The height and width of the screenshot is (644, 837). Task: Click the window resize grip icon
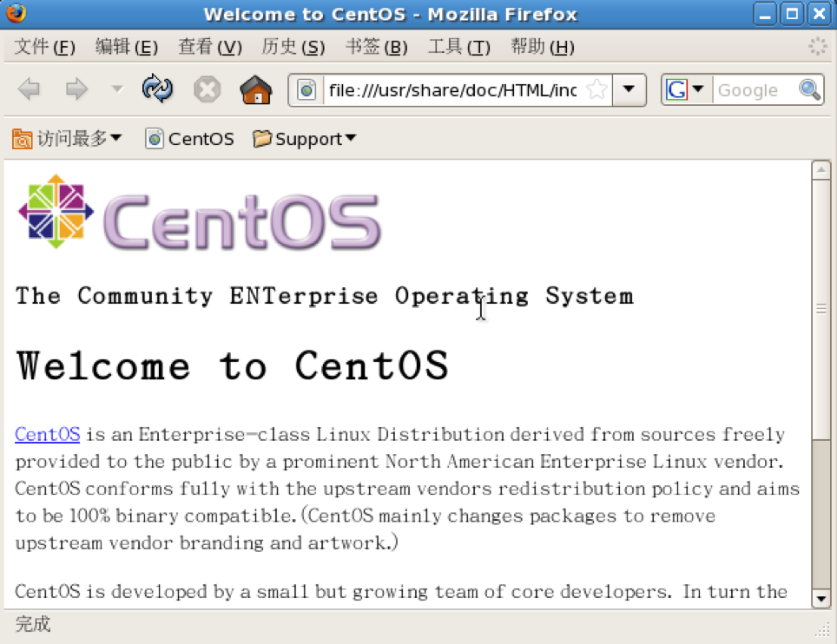click(823, 631)
